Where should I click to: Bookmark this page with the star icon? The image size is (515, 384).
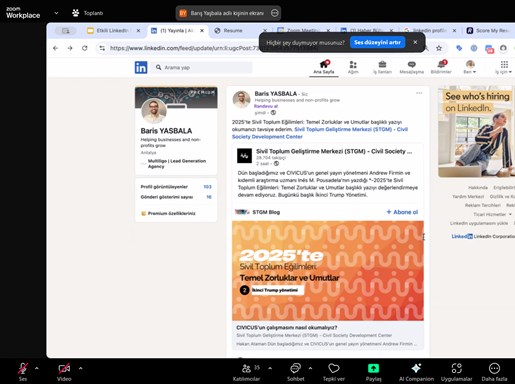point(439,48)
